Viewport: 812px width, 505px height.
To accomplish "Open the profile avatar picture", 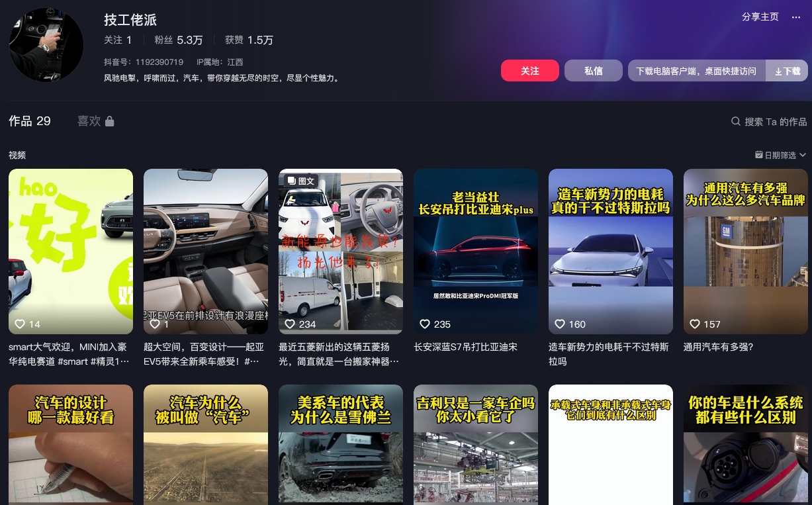I will (x=46, y=44).
